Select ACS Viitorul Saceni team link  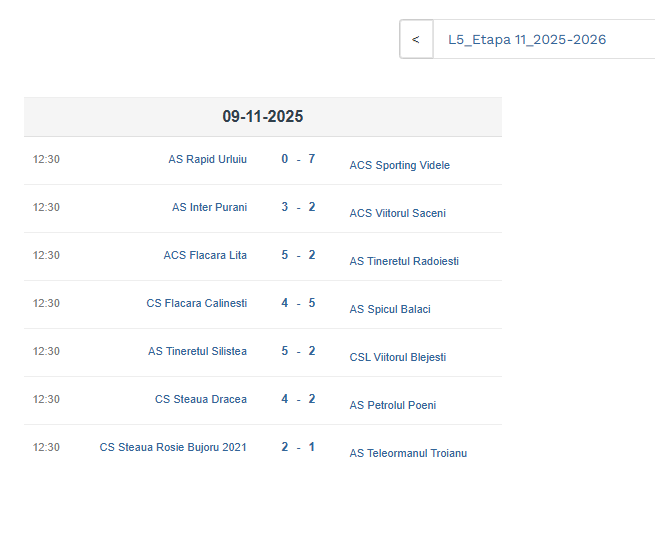point(397,213)
